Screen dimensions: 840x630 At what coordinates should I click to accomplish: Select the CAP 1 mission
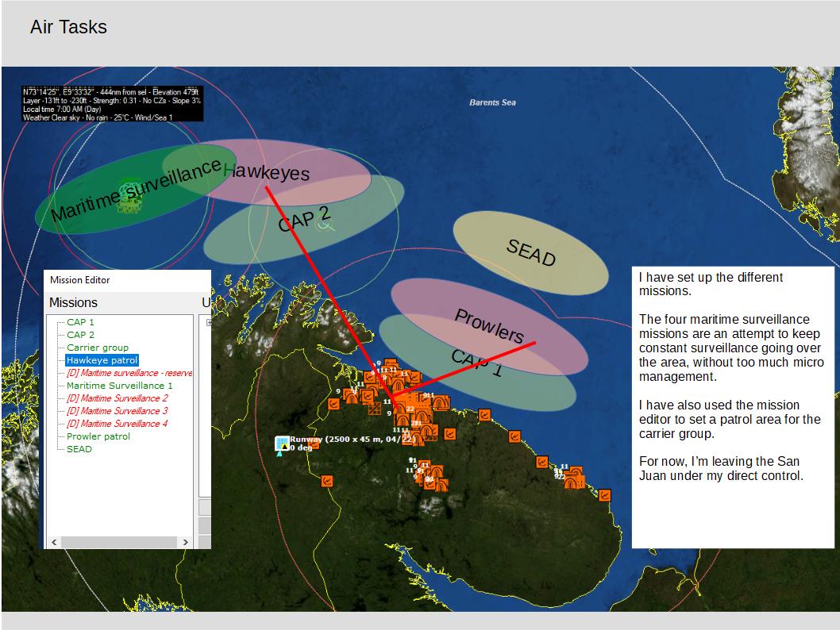pos(80,322)
